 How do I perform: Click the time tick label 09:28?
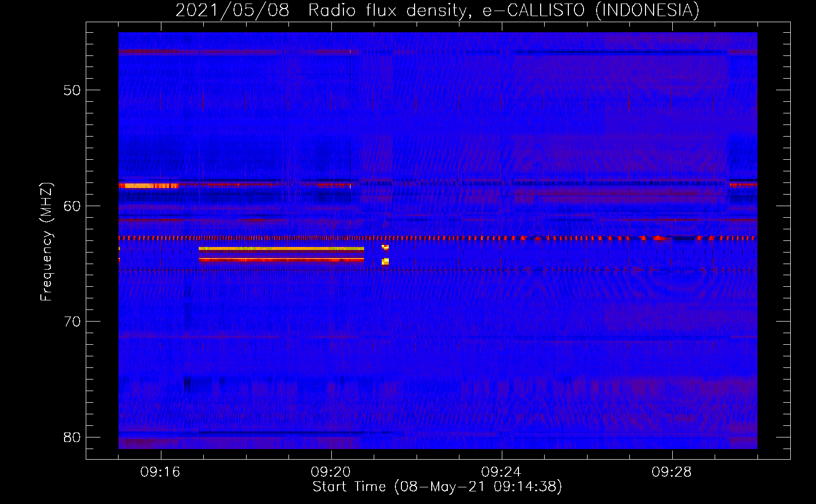click(672, 472)
